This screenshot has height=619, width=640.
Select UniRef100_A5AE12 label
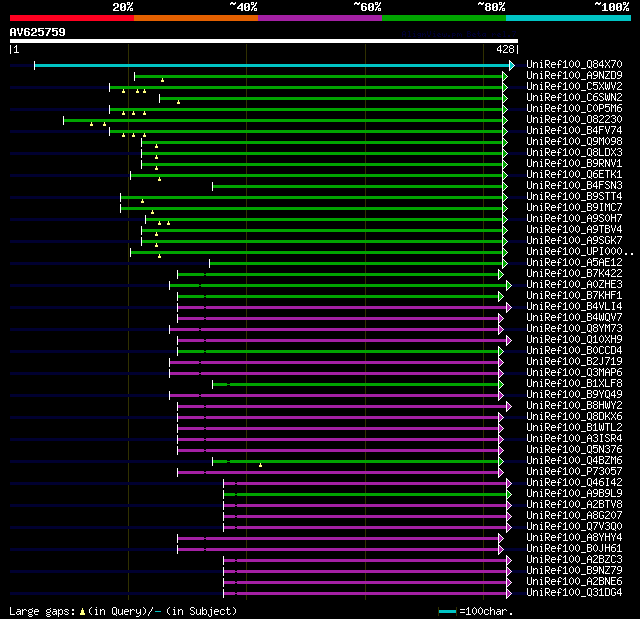tap(574, 263)
